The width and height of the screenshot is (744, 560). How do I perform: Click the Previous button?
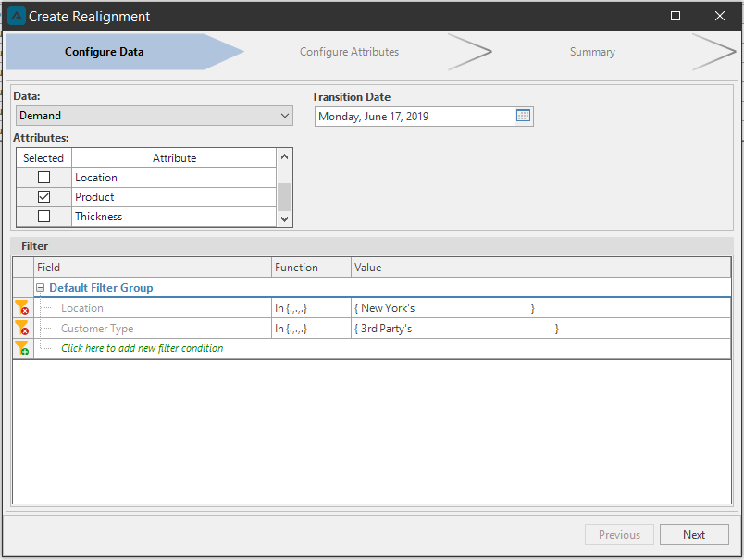click(x=619, y=535)
